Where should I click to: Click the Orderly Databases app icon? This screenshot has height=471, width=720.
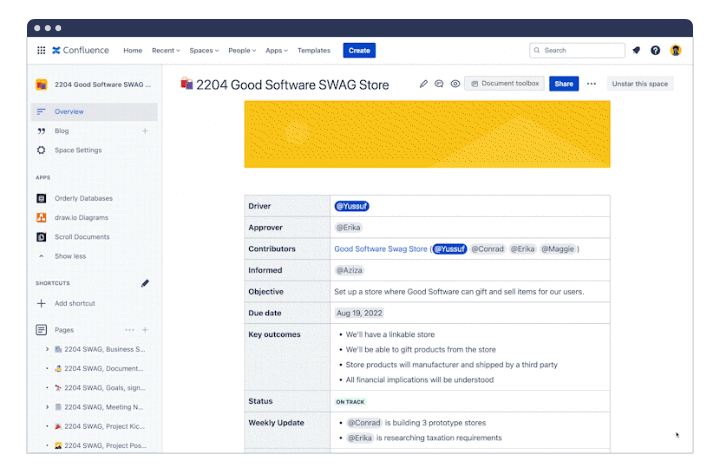click(41, 198)
